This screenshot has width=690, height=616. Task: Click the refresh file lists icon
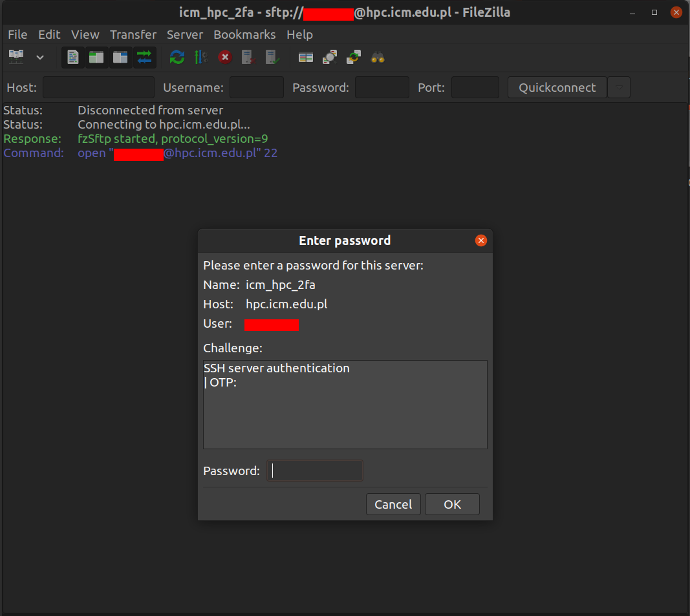[x=177, y=58]
